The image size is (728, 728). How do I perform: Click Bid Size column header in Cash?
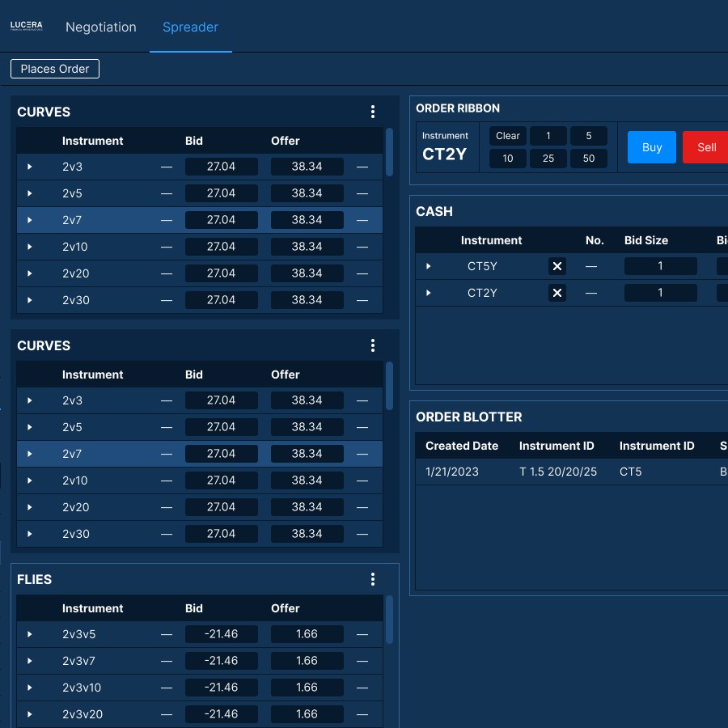pos(645,240)
